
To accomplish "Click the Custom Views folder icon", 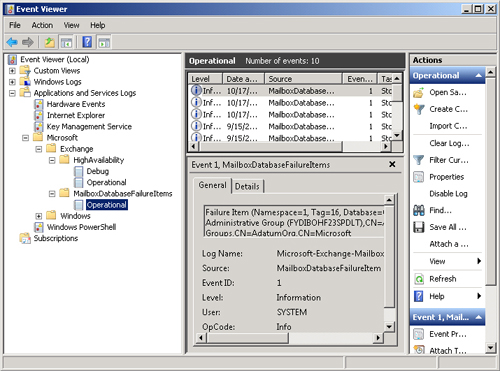I will click(25, 71).
